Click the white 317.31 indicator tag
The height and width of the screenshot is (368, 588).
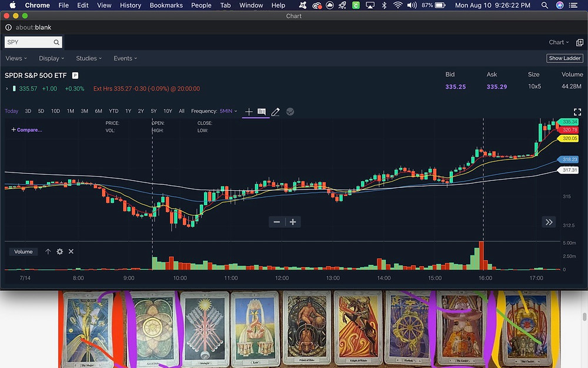[x=569, y=170]
